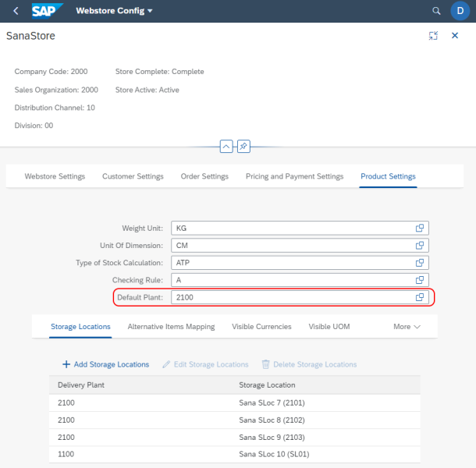Expand the More tabs dropdown
The width and height of the screenshot is (476, 468).
point(407,327)
